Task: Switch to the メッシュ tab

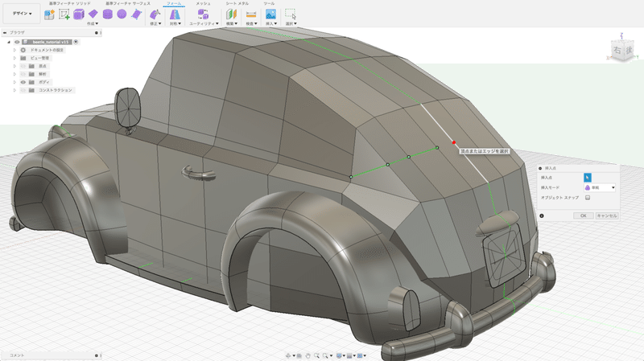Action: click(204, 4)
